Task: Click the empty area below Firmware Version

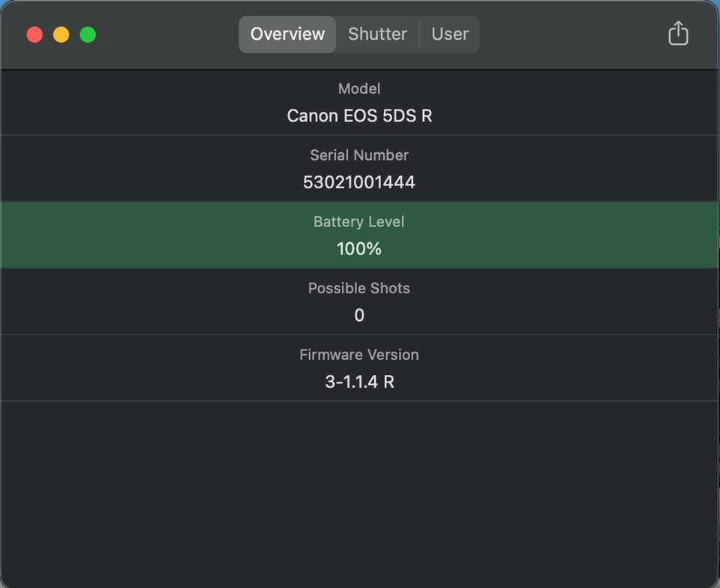Action: pos(359,487)
